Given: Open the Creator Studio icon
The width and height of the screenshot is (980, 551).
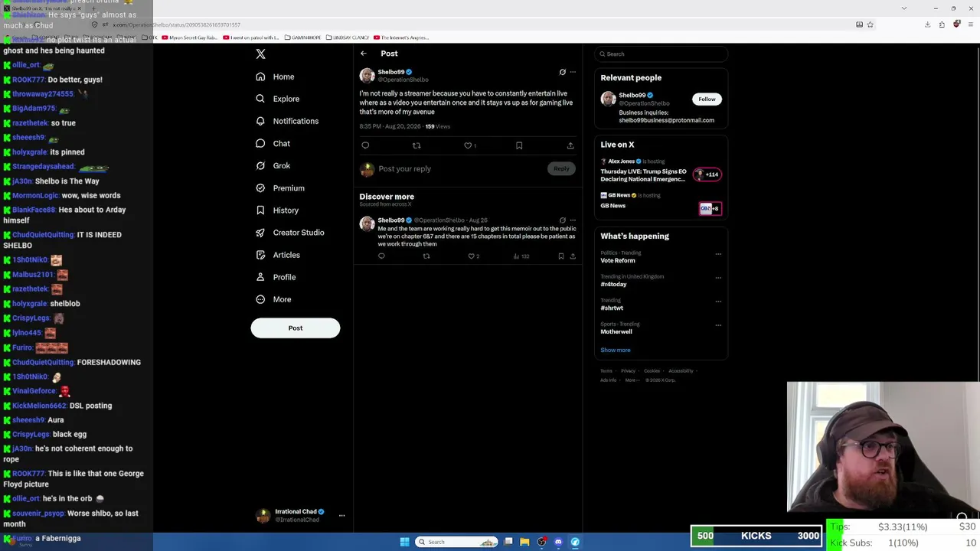Looking at the screenshot, I should (260, 232).
